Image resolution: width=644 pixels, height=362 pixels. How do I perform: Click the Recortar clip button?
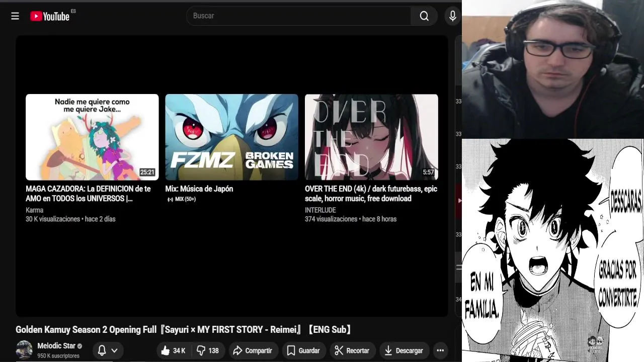click(352, 350)
